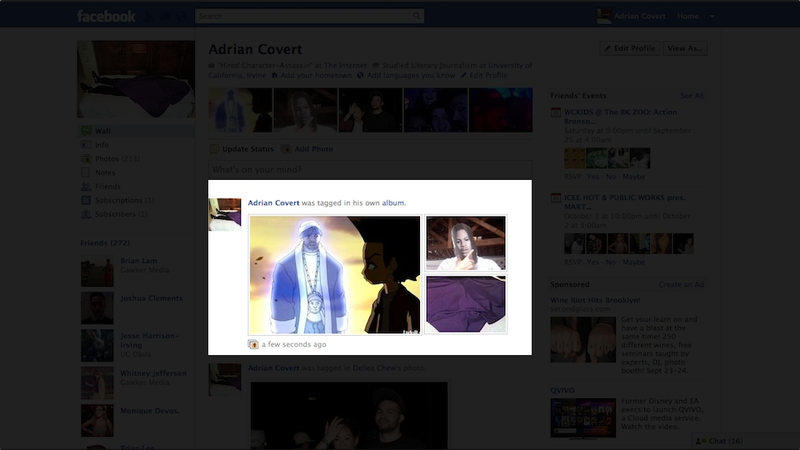Open Monique Devos friend profile
800x450 pixels.
point(150,411)
